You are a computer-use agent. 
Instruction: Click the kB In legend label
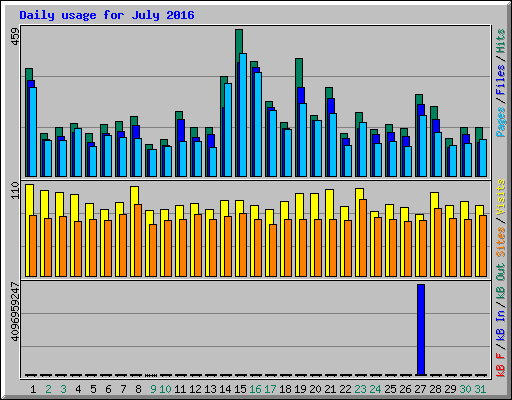click(501, 325)
